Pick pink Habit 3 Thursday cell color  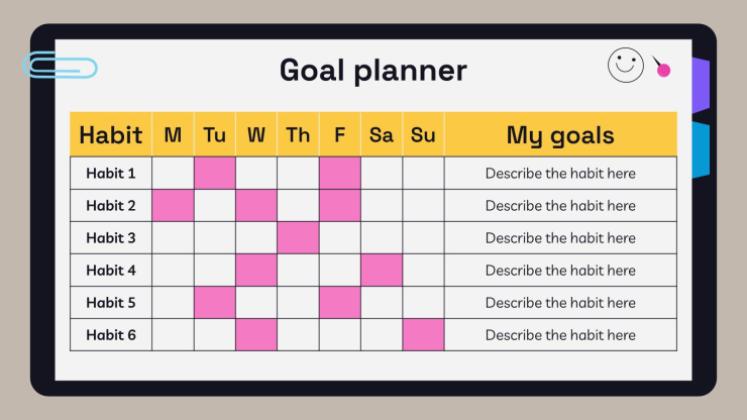pos(298,238)
